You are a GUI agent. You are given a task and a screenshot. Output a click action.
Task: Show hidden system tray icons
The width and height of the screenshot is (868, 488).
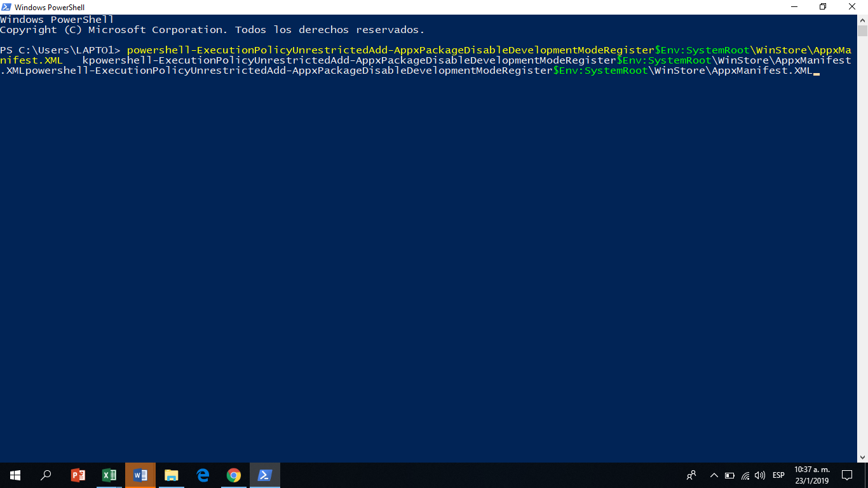pos(714,475)
